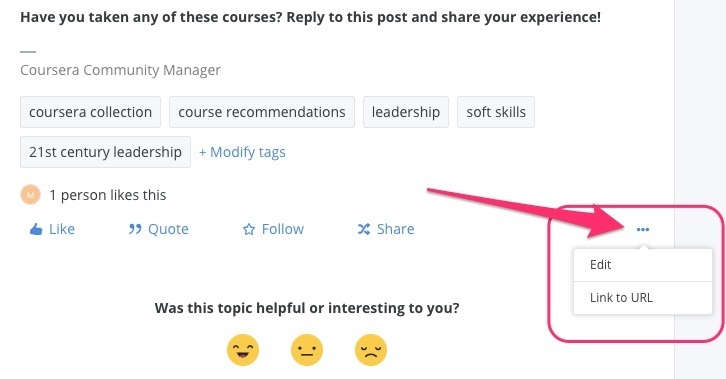Select the neutral face rating

click(x=307, y=350)
